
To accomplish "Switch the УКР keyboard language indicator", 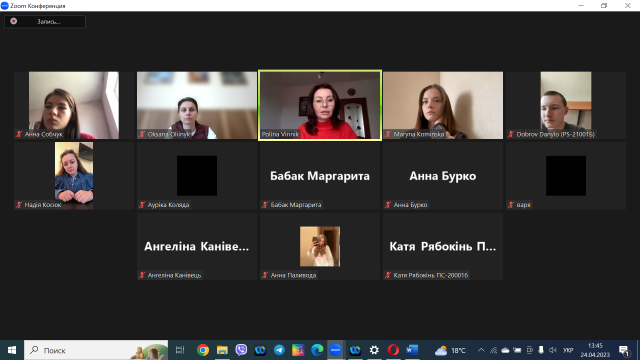I will 568,350.
